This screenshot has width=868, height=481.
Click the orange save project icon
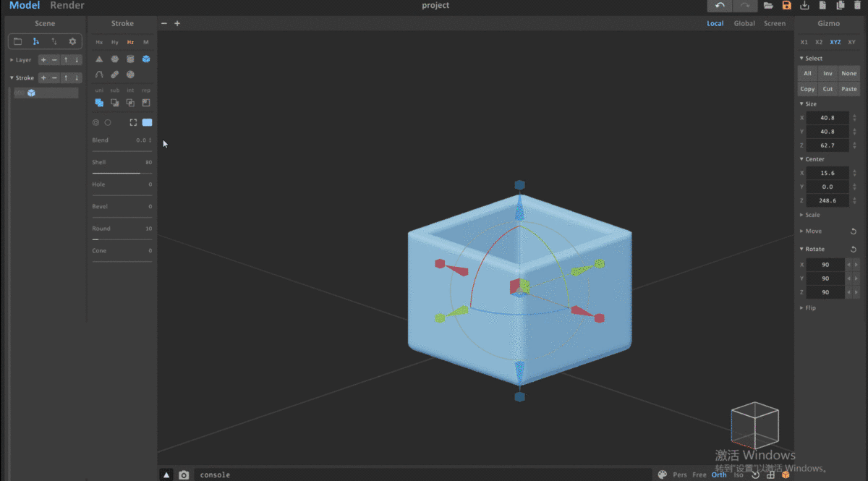786,6
